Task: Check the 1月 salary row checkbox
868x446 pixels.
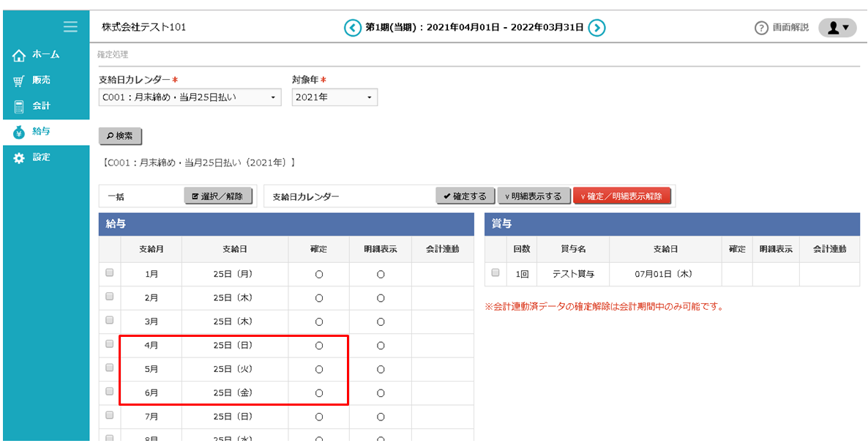Action: pyautogui.click(x=110, y=272)
